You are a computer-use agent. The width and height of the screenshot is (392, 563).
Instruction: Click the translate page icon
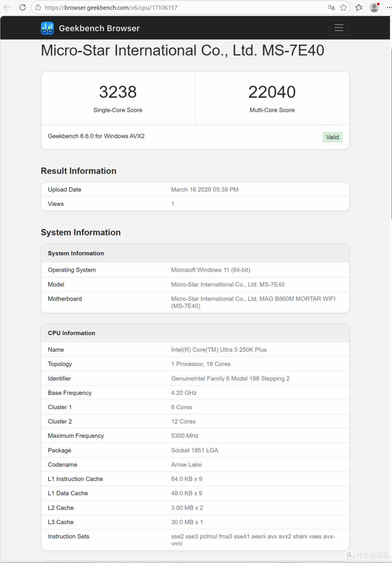click(331, 7)
